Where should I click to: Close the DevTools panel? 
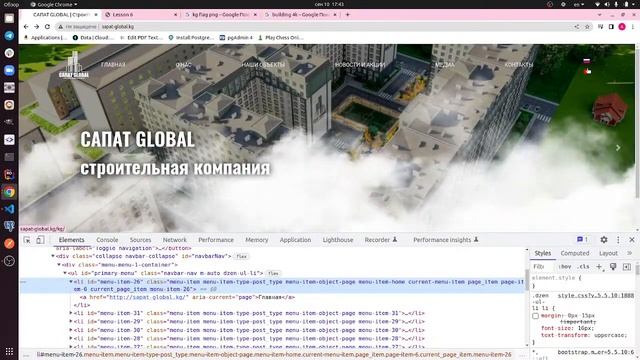tap(632, 240)
